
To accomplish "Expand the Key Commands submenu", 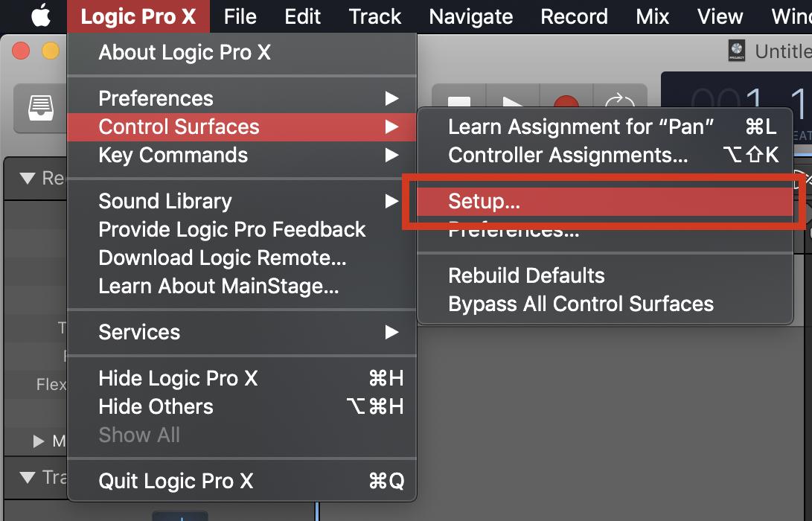I will click(242, 156).
